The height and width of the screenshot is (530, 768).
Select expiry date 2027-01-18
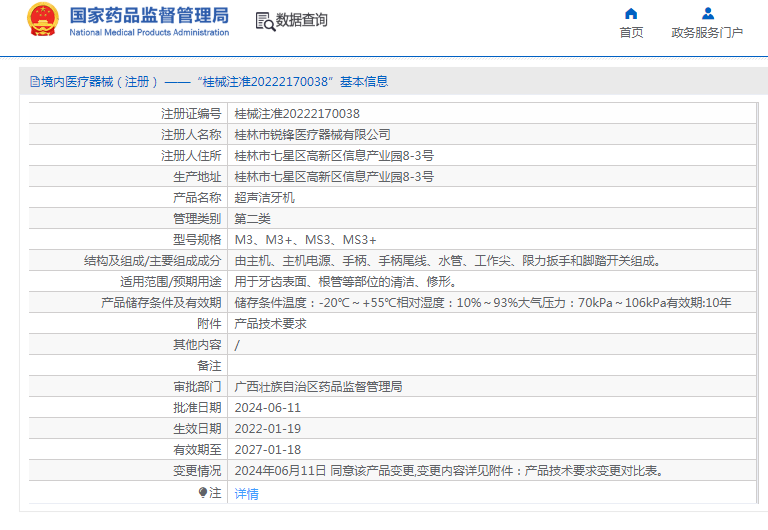pyautogui.click(x=268, y=450)
